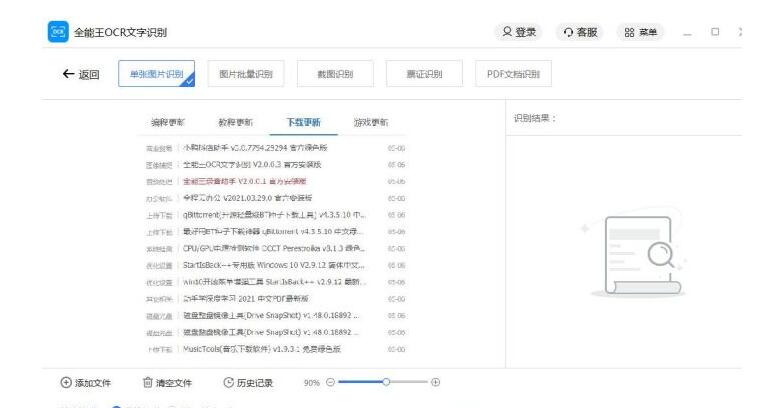
Task: Click the app title 全能王OCR文字识别
Action: [121, 33]
